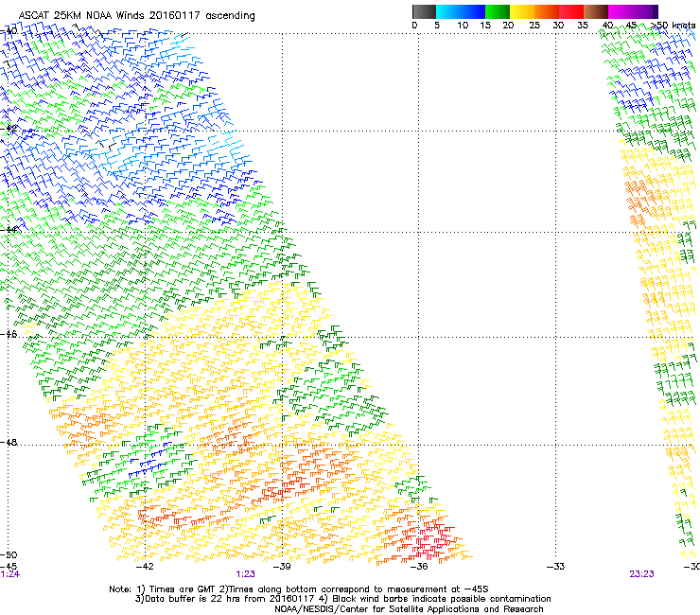Click the dark purple 45-50 knots swatch

point(645,11)
